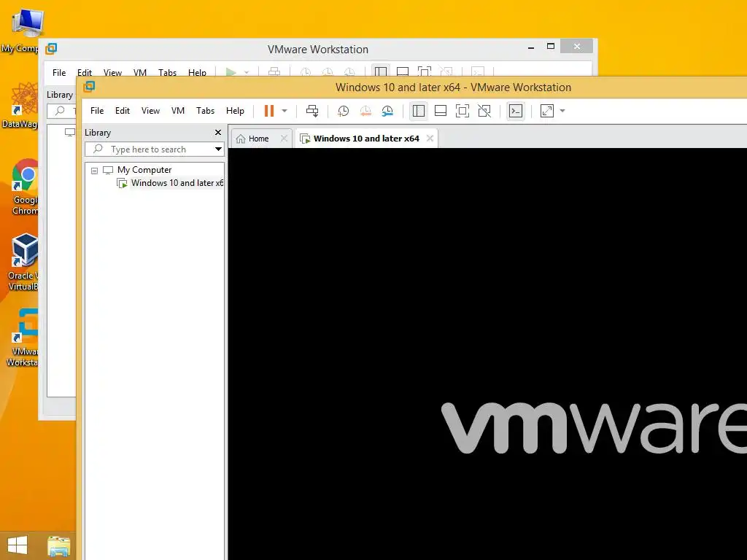Open the stretch display dropdown arrow
The width and height of the screenshot is (747, 560).
point(562,111)
